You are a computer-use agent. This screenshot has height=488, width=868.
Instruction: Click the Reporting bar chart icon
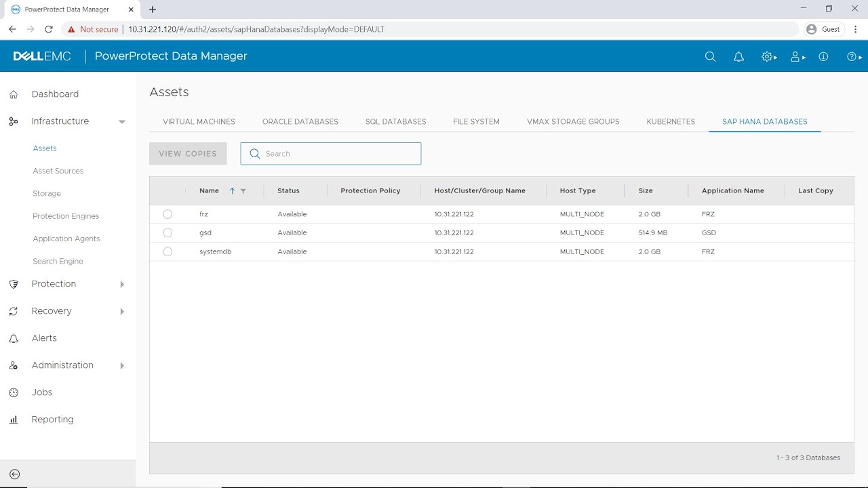point(14,420)
